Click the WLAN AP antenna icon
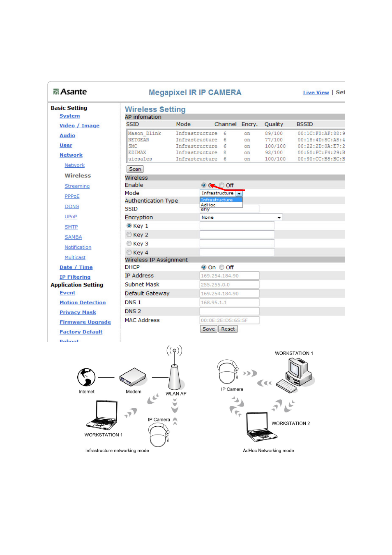This screenshot has width=392, height=555. tap(175, 368)
